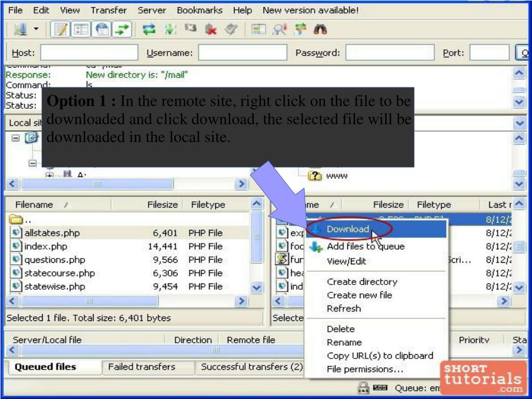Toggle synchronized browsing toolbar icon

tap(300, 30)
